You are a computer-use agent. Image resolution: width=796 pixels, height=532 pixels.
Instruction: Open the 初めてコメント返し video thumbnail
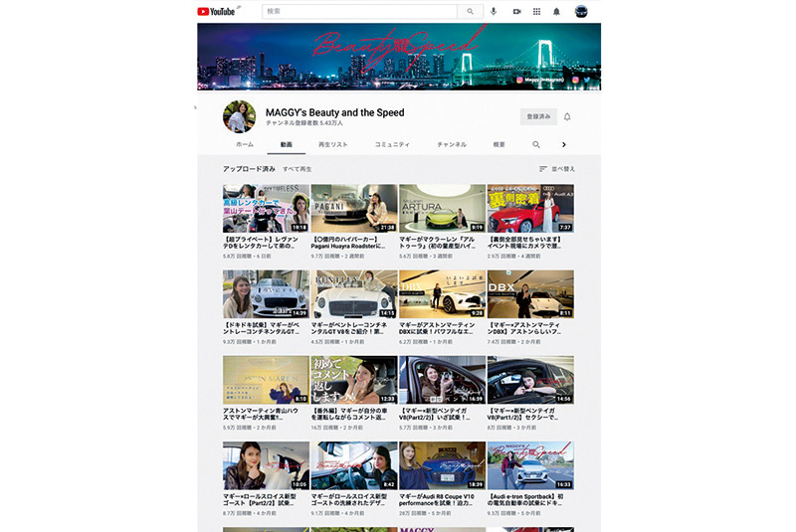354,380
